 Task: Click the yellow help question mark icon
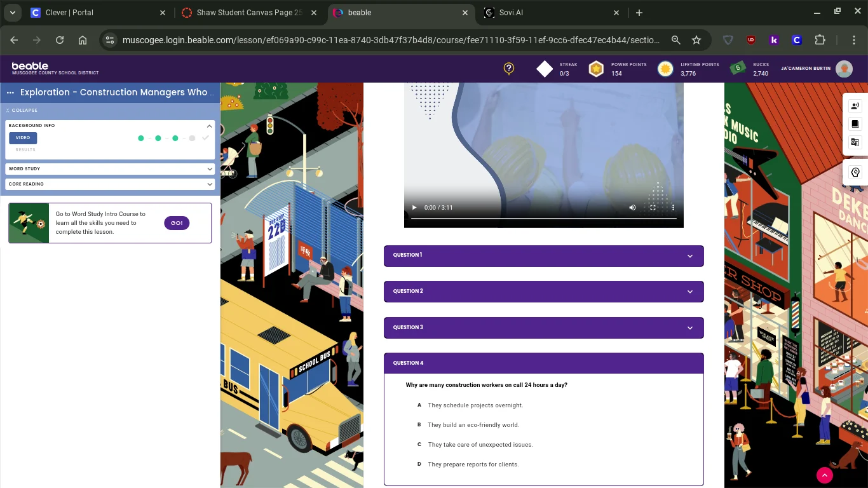(x=508, y=69)
